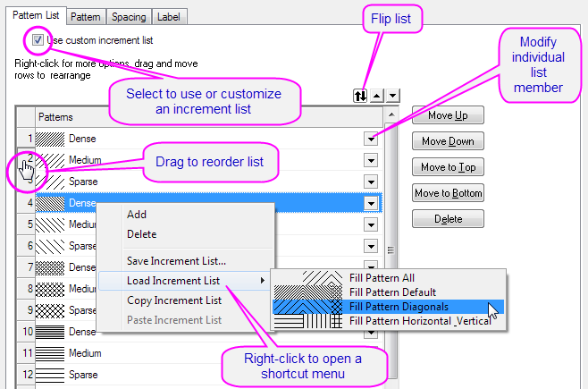Open dropdown for row 3 Sparse pattern

370,182
